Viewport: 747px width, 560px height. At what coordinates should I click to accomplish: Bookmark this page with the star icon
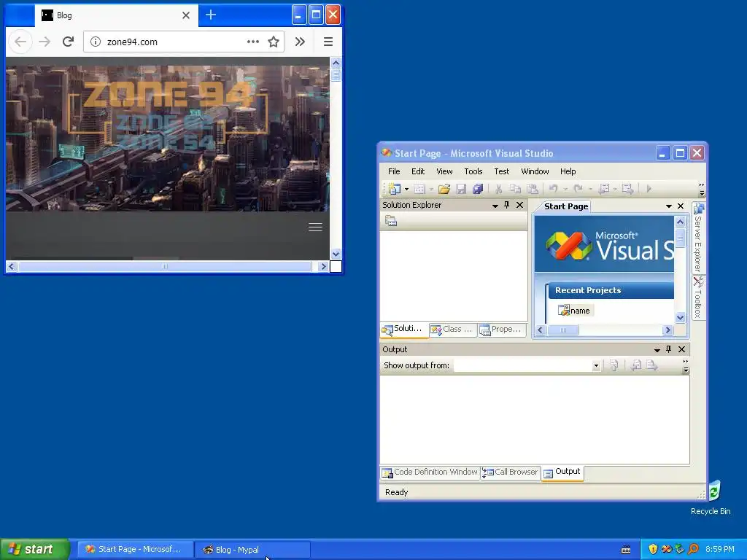click(274, 42)
